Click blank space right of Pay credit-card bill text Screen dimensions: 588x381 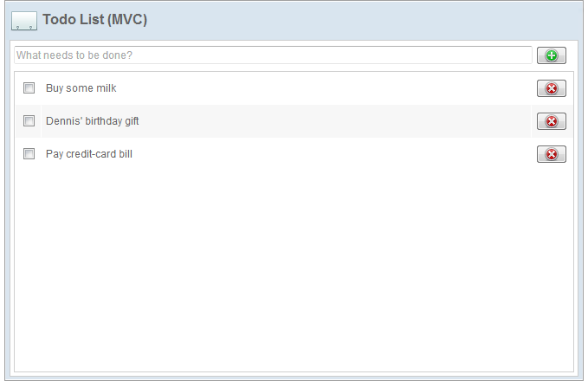click(x=329, y=154)
